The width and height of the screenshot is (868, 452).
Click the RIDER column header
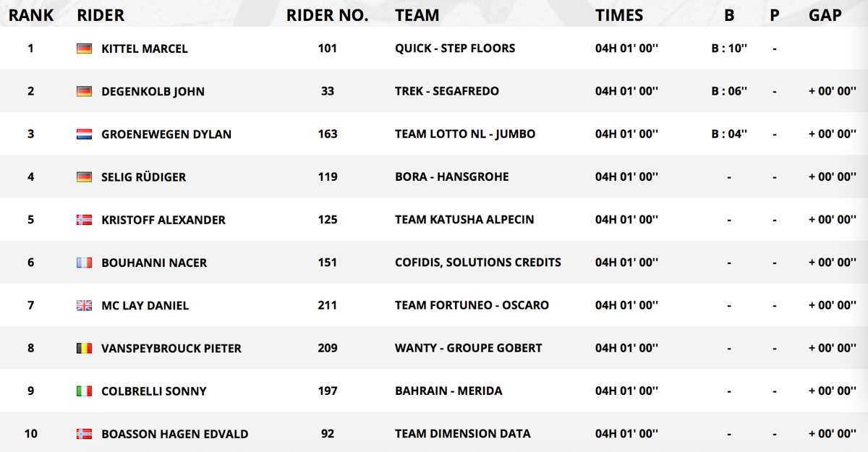(101, 14)
